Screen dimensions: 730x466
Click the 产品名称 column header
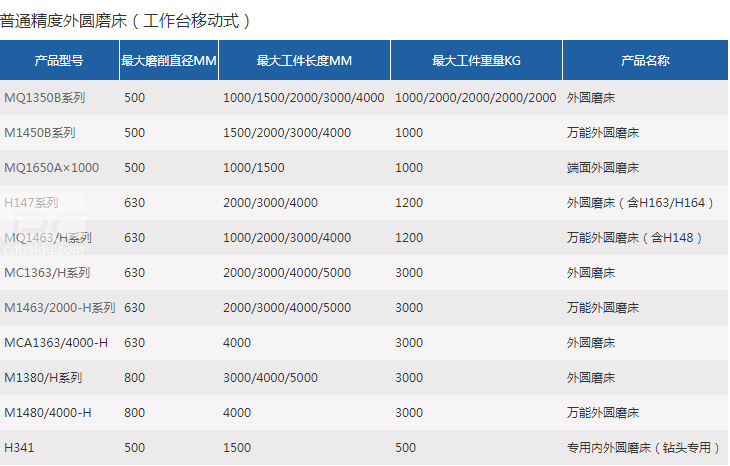pos(645,61)
